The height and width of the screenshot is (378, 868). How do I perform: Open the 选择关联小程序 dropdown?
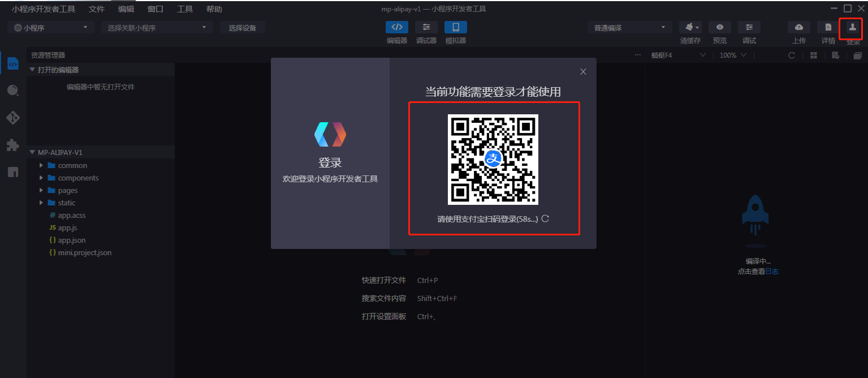tap(157, 27)
